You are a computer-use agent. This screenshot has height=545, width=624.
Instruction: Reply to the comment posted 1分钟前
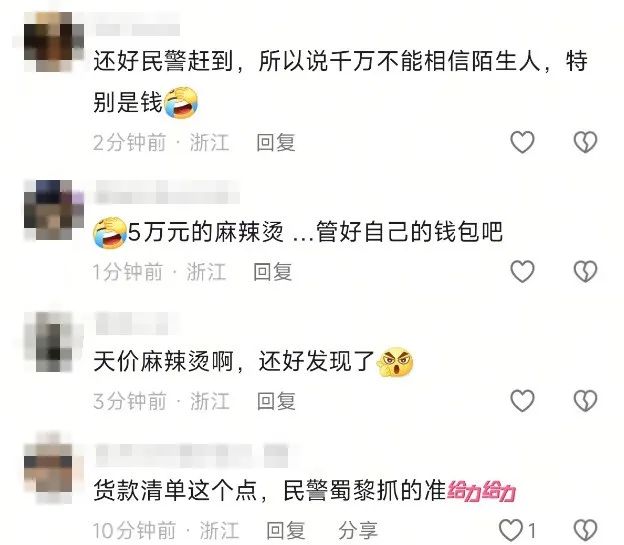pos(273,272)
